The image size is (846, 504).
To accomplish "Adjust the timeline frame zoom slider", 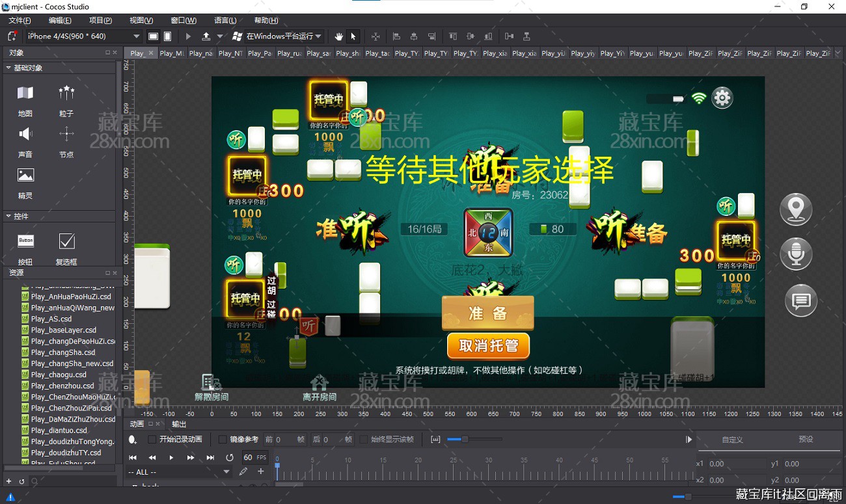I will (x=464, y=440).
